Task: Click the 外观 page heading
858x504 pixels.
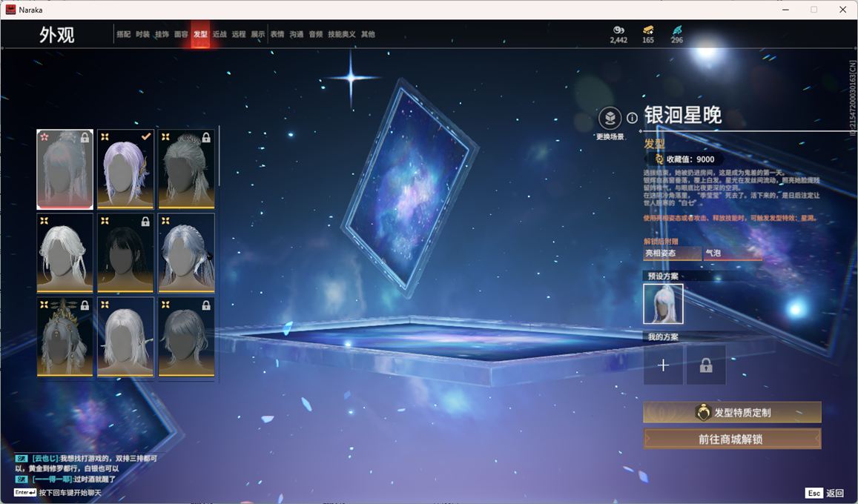Action: 56,35
